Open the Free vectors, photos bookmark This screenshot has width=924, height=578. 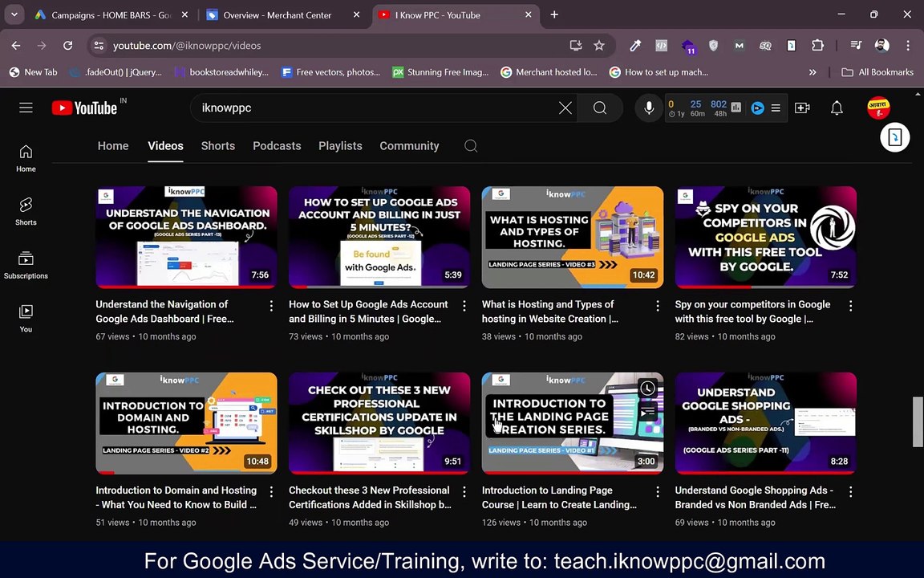330,72
